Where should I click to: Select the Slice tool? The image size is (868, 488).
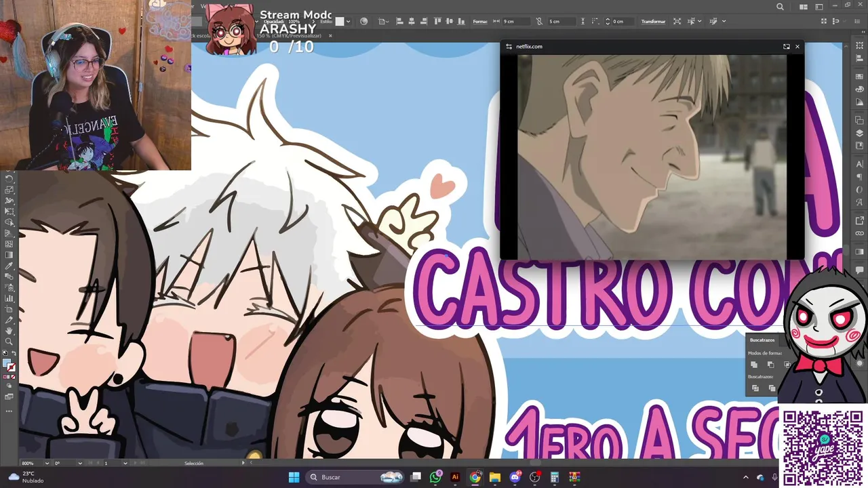9,320
